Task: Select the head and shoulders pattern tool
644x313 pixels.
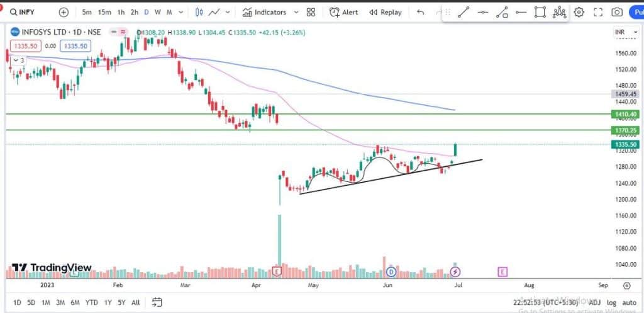Action: (559, 13)
